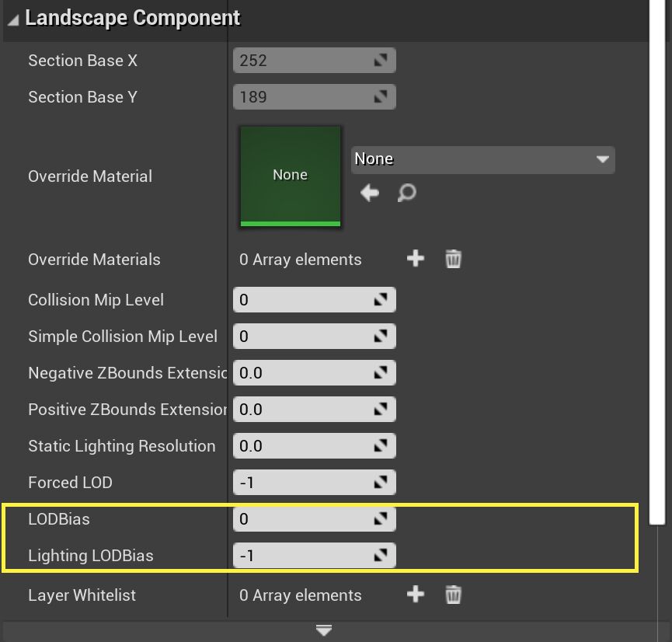This screenshot has width=672, height=642.
Task: Clear the Override Materials array with trash icon
Action: [x=453, y=259]
